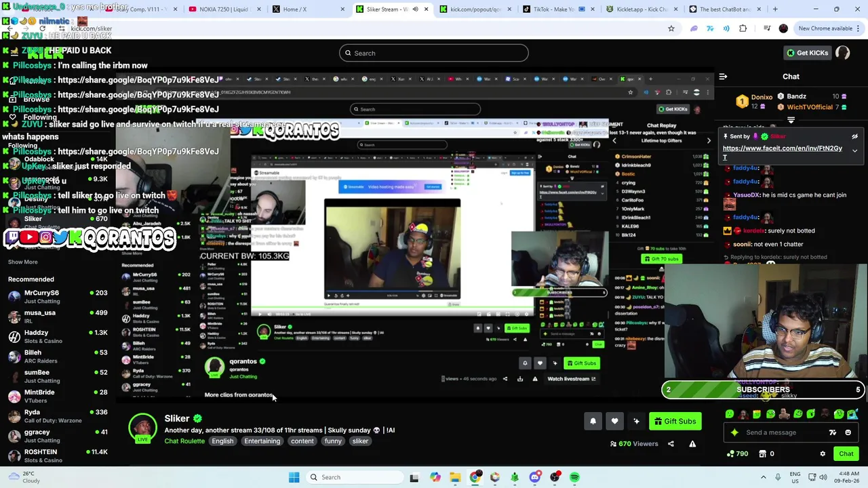Click the volume icon in system tray
This screenshot has width=868, height=488.
[x=823, y=477]
